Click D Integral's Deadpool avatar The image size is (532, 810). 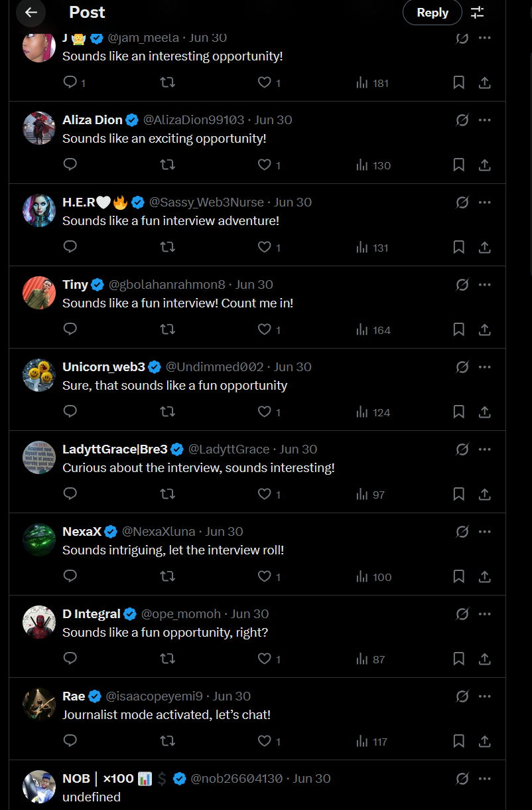coord(39,622)
